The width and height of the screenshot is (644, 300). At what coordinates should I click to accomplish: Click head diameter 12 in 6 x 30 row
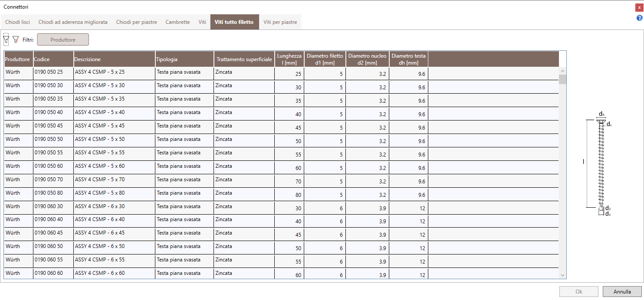point(409,208)
